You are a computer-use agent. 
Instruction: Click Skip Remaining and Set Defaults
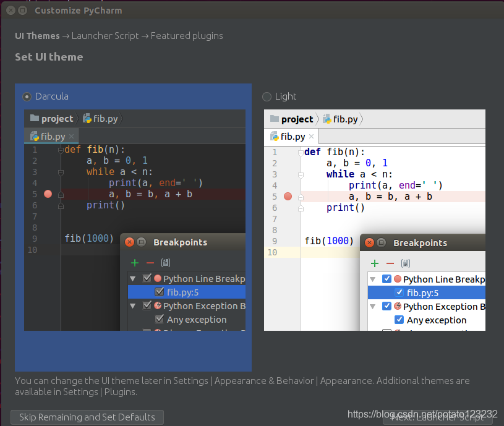(87, 417)
